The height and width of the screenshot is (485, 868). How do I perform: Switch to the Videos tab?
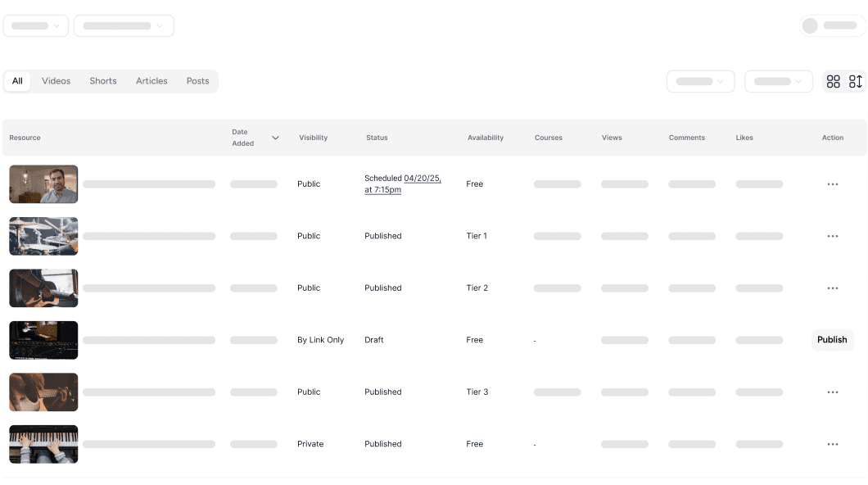pyautogui.click(x=56, y=81)
